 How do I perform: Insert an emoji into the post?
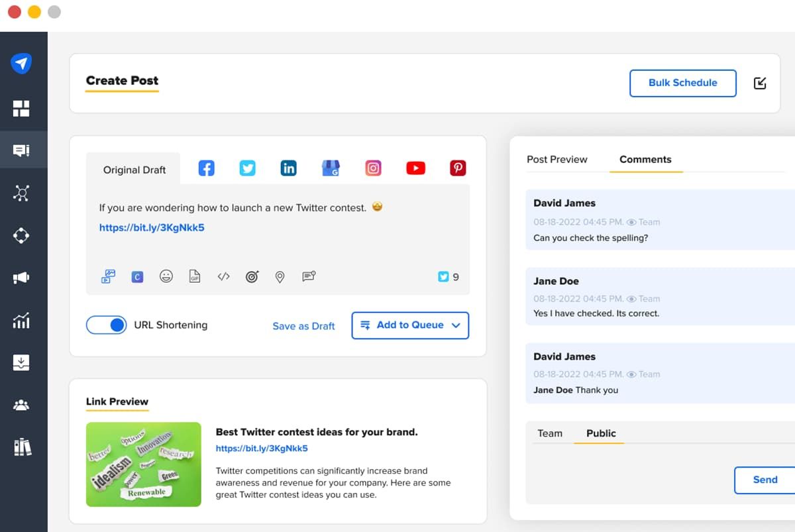pyautogui.click(x=166, y=276)
